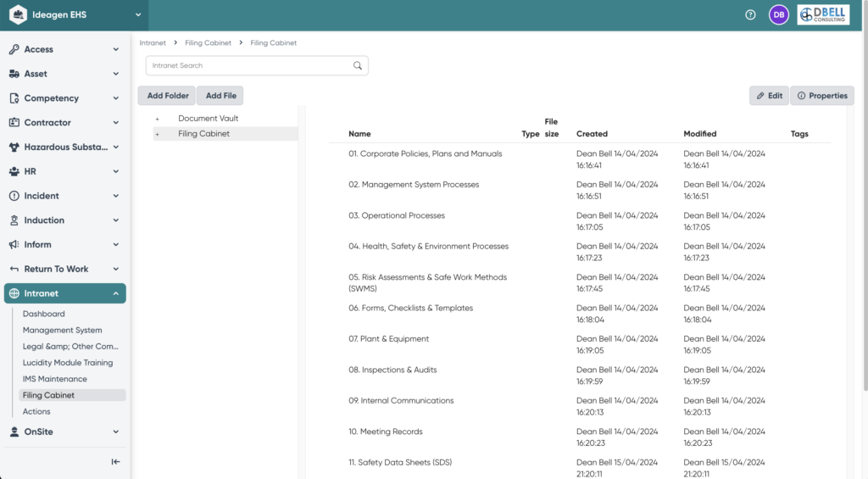This screenshot has width=868, height=479.
Task: Click the Inform megaphone icon in sidebar
Action: pos(14,244)
